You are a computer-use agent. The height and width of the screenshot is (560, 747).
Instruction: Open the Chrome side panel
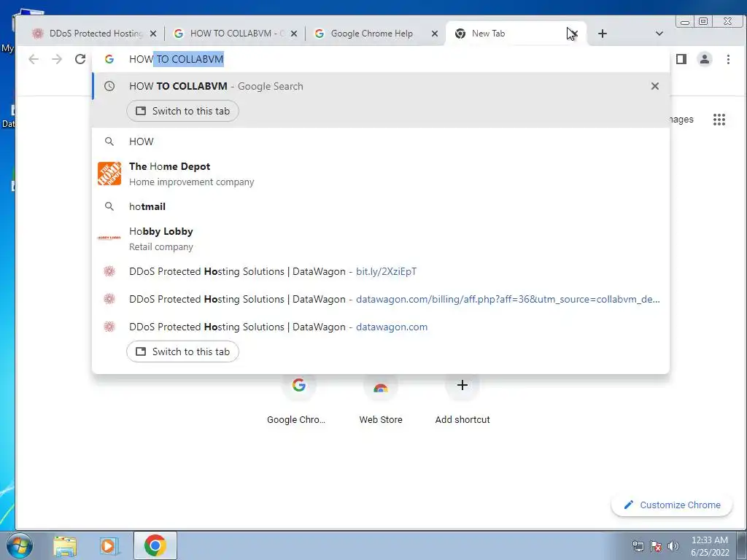point(681,59)
